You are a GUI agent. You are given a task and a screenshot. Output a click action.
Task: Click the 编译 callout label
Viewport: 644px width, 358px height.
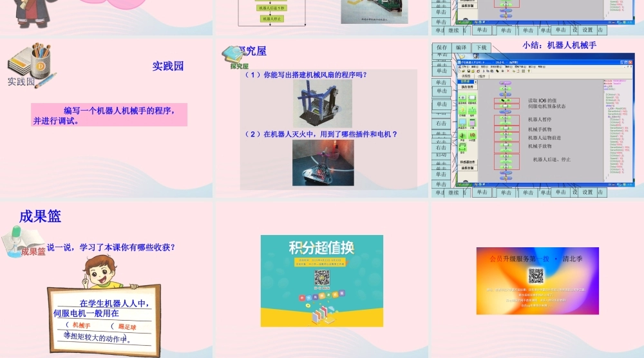461,48
